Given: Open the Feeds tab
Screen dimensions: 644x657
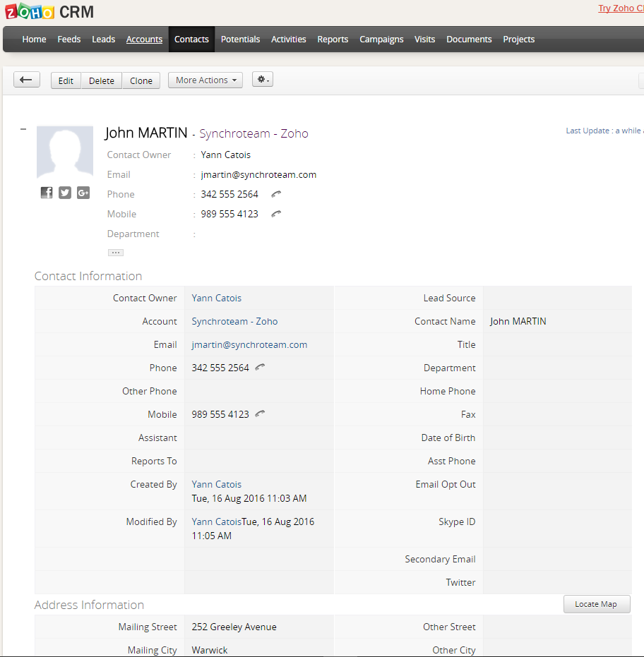Looking at the screenshot, I should [68, 40].
